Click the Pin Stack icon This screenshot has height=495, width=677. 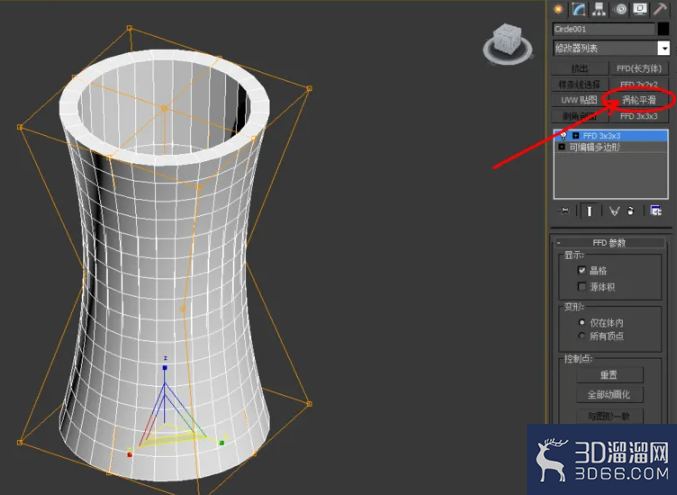click(x=564, y=211)
